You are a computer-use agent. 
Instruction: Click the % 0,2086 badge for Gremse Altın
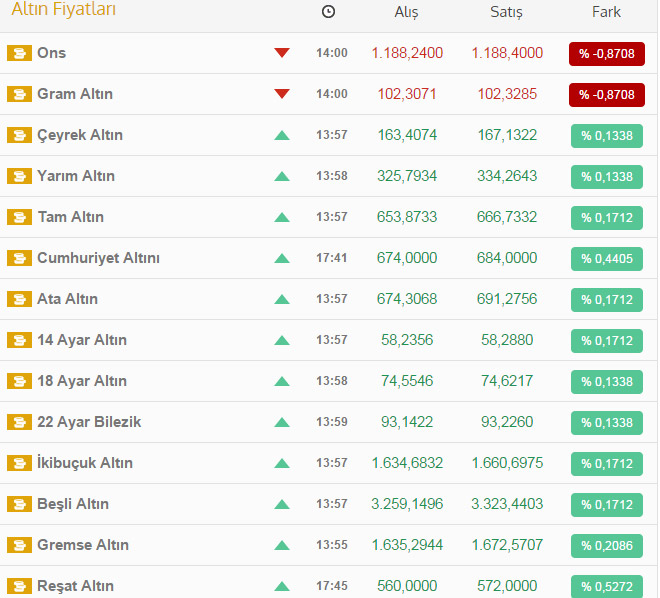[607, 546]
